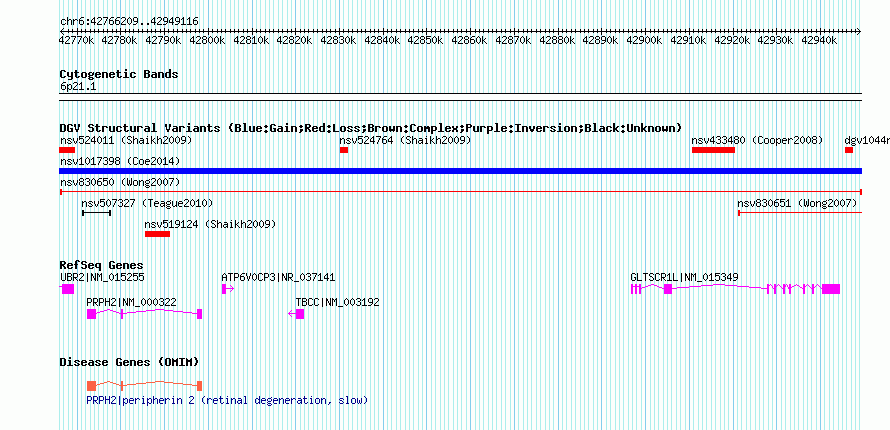Click the orange PRPH2 OMIM gene model

click(x=144, y=386)
